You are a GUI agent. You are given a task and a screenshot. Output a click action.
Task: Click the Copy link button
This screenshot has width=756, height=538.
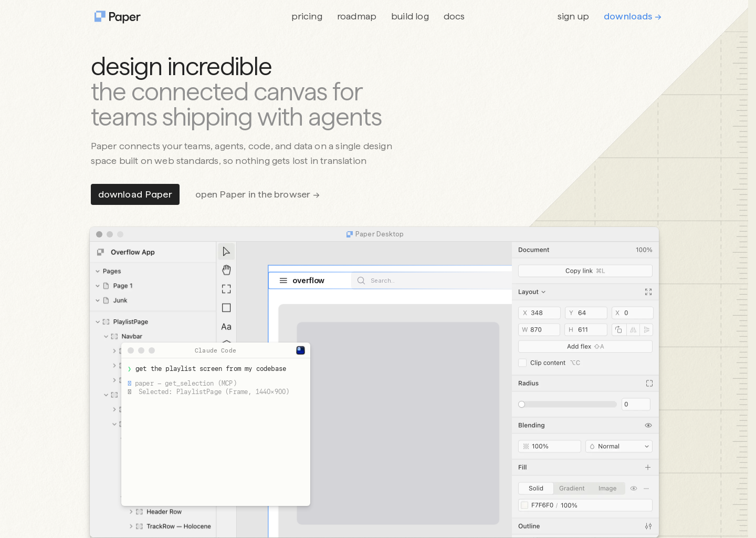click(x=585, y=271)
